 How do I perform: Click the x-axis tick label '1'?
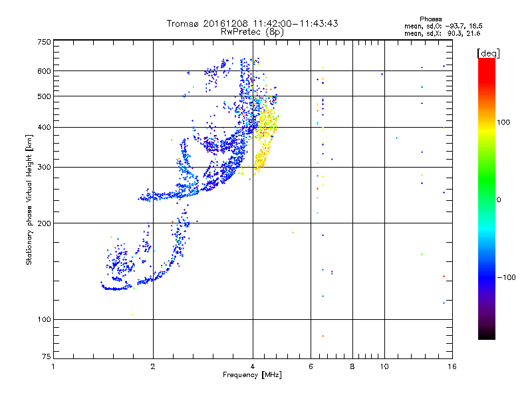pyautogui.click(x=54, y=366)
